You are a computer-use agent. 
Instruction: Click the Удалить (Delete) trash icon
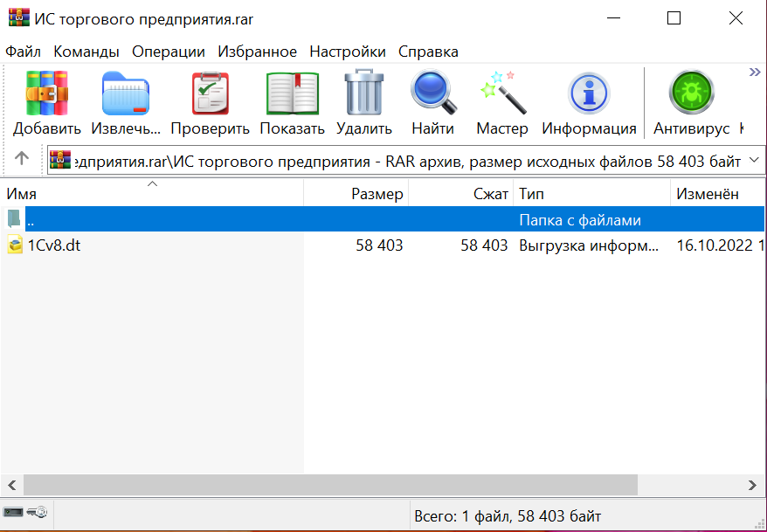[364, 94]
